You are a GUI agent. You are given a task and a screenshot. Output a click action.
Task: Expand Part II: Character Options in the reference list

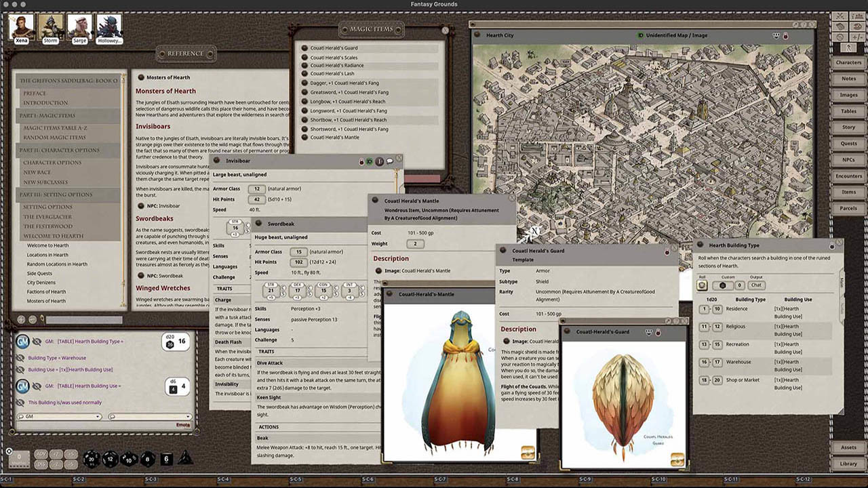(58, 150)
